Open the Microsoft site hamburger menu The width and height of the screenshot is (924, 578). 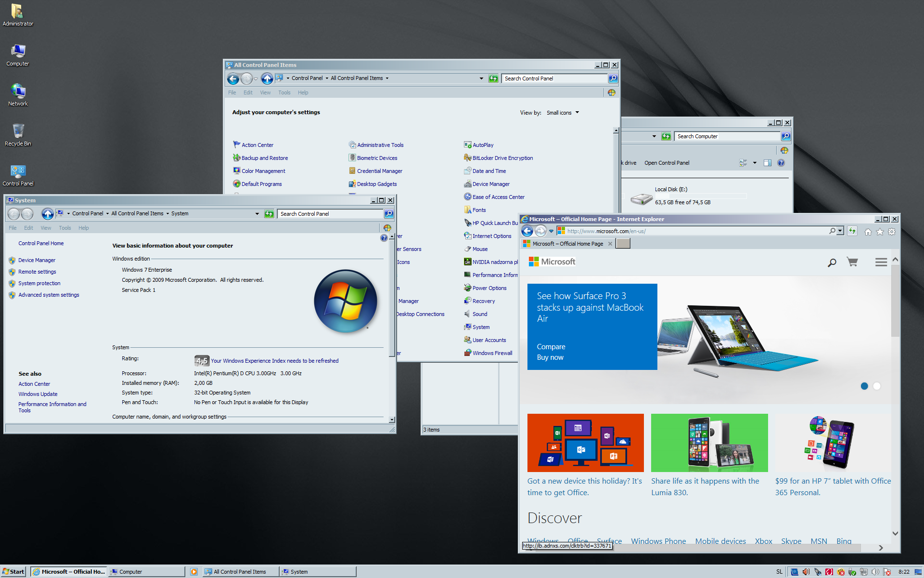(x=881, y=262)
